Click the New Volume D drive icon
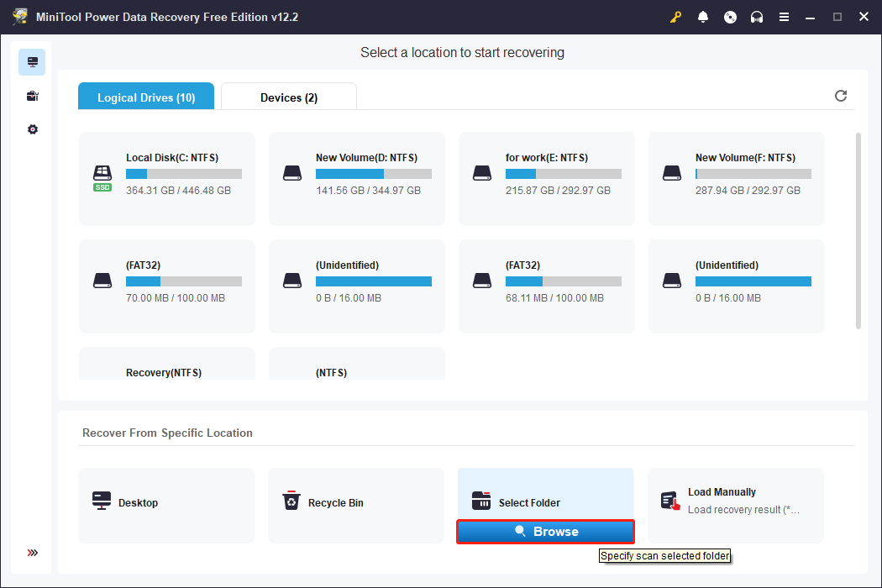882x588 pixels. 292,173
